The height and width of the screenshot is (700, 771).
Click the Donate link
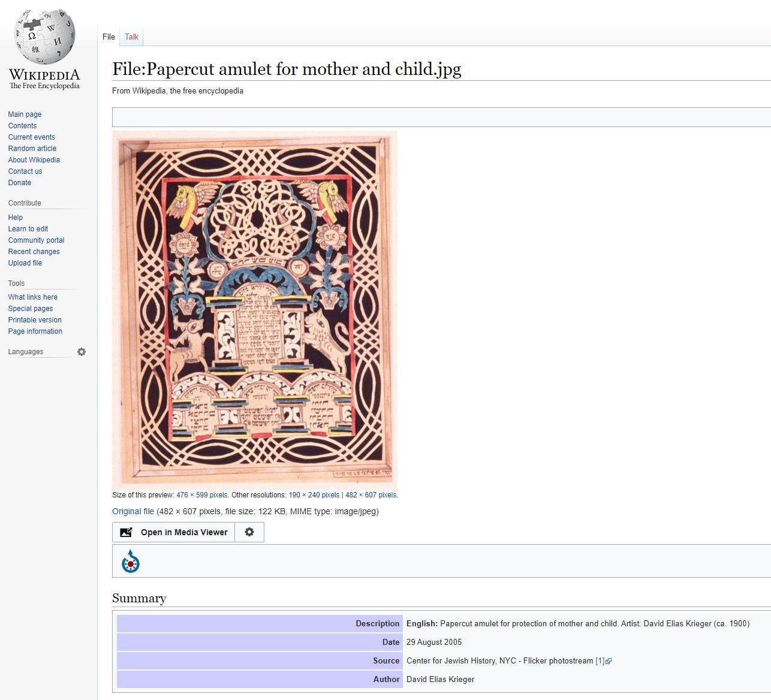[x=19, y=183]
